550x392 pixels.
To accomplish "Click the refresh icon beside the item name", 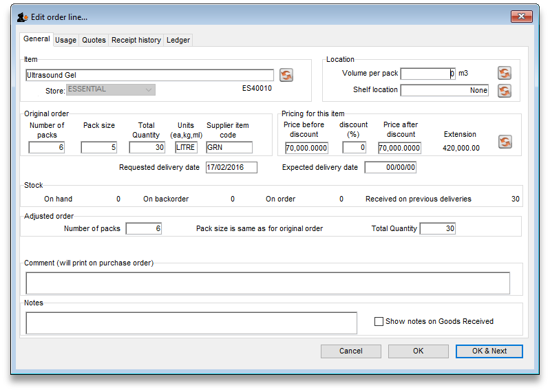I will point(286,75).
